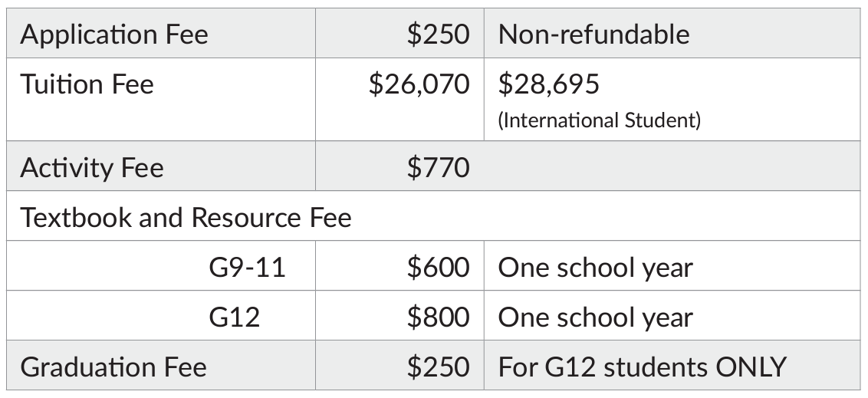Image resolution: width=868 pixels, height=398 pixels.
Task: Click the $26,070 tuition amount
Action: (419, 84)
